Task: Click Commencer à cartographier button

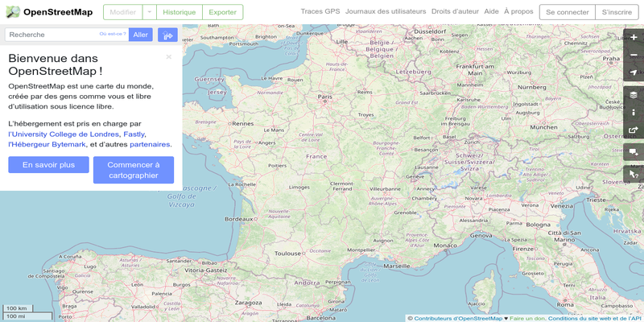Action: [134, 170]
